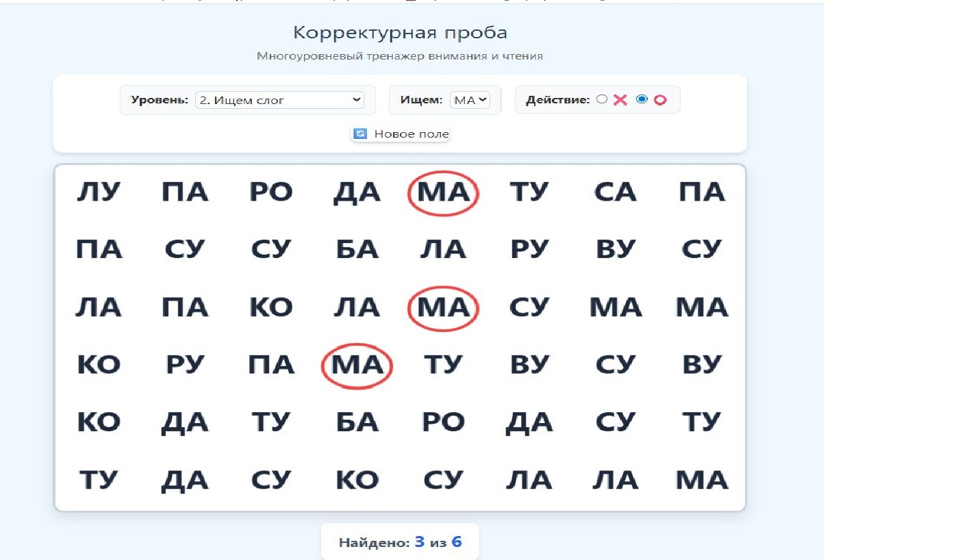Click the circled МА in the third row
This screenshot has height=560, width=960.
(443, 308)
